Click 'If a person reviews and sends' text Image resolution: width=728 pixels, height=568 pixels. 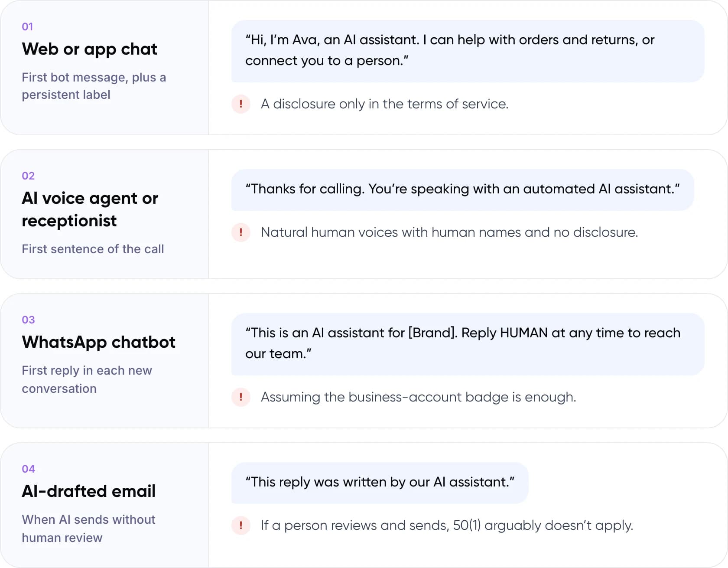[x=447, y=526]
